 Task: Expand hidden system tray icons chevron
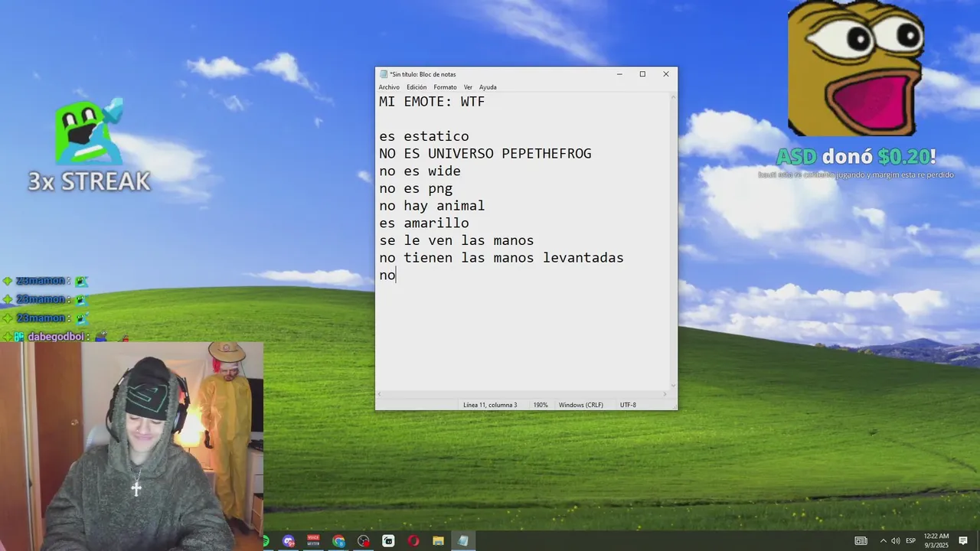coord(883,541)
